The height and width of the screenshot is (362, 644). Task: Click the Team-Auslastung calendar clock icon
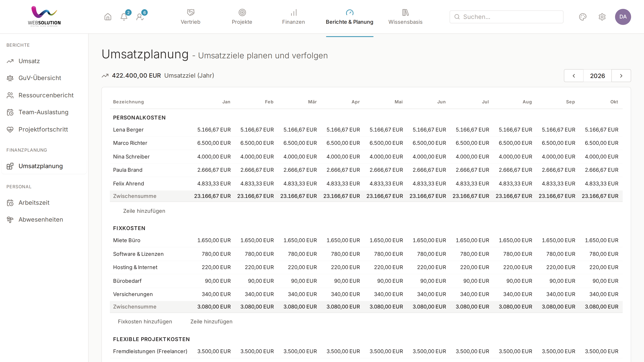click(10, 112)
